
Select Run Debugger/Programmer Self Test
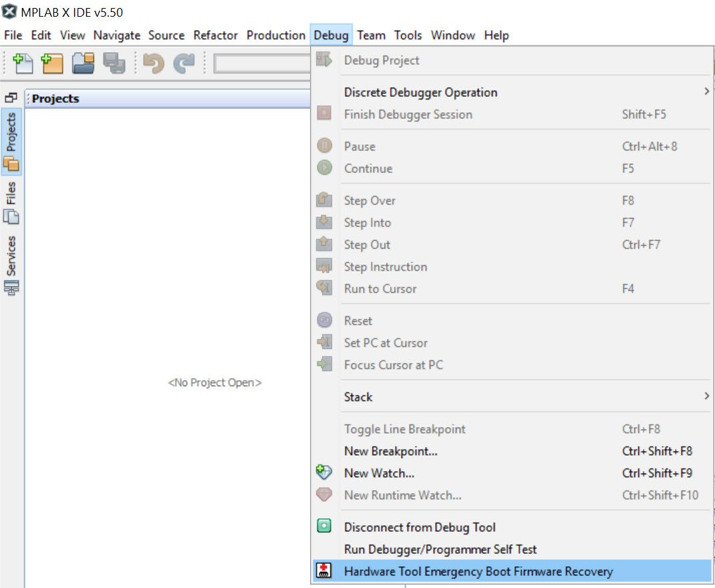[x=440, y=549]
